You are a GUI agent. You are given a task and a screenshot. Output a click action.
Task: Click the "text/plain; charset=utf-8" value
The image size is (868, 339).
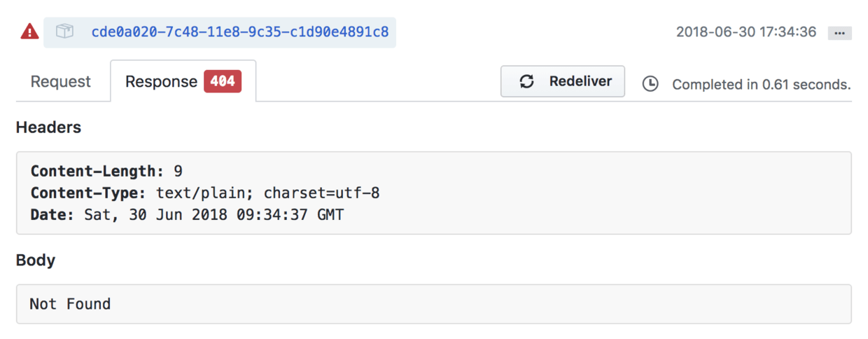click(267, 193)
